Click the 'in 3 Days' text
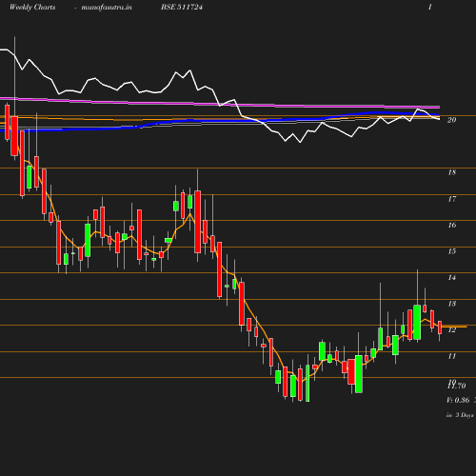Image resolution: width=476 pixels, height=476 pixels. [x=460, y=415]
